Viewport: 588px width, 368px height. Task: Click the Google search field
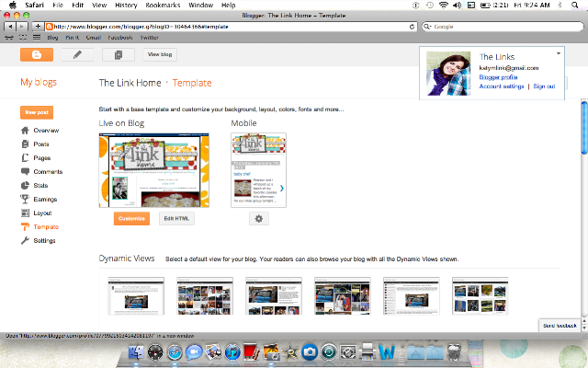503,27
